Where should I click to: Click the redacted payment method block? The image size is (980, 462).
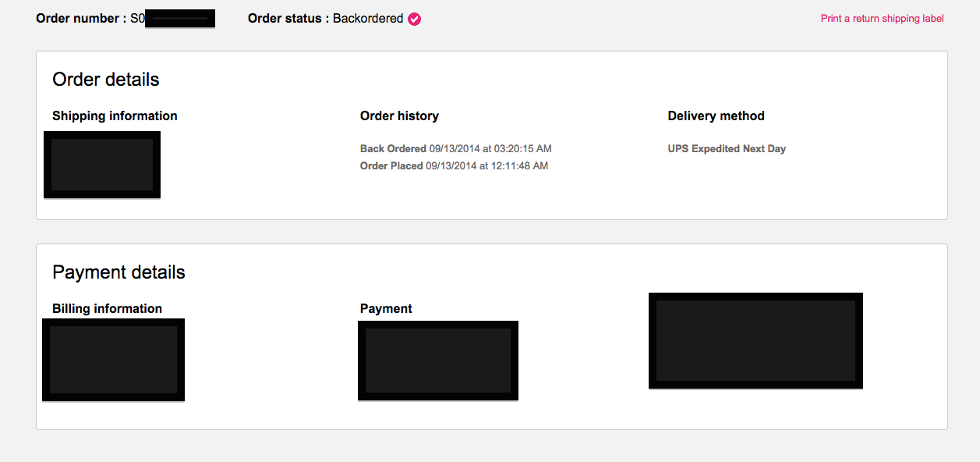click(x=438, y=361)
